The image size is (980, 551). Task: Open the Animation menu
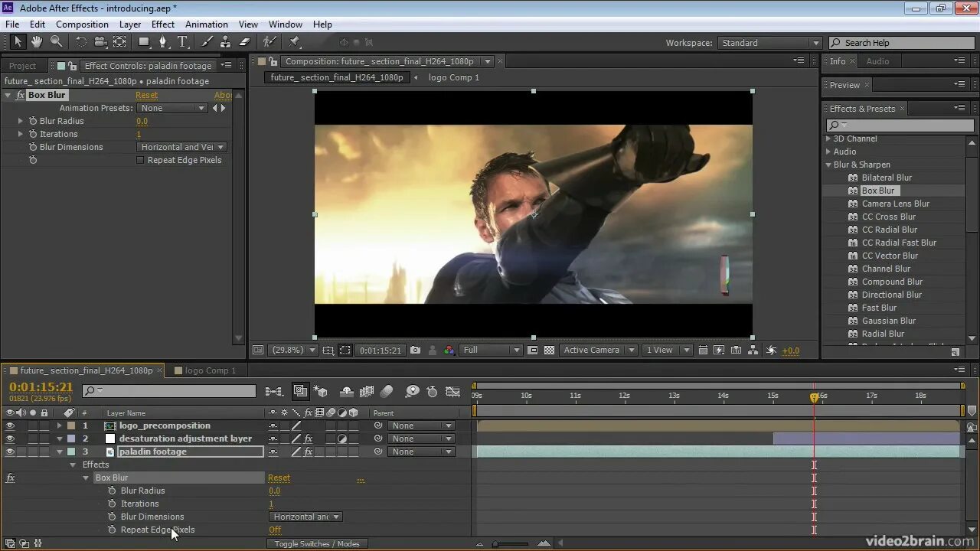206,24
